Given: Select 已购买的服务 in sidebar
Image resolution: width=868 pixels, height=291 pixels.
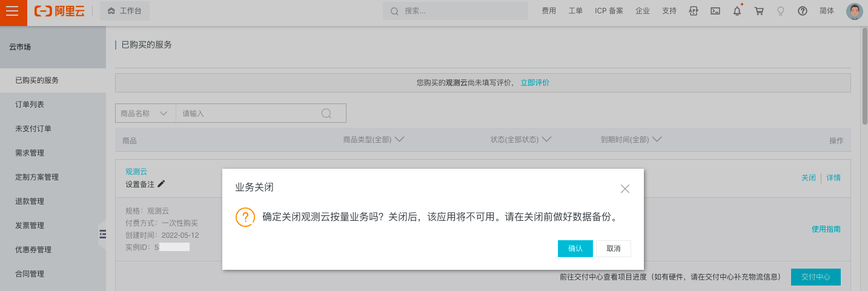Looking at the screenshot, I should point(53,80).
